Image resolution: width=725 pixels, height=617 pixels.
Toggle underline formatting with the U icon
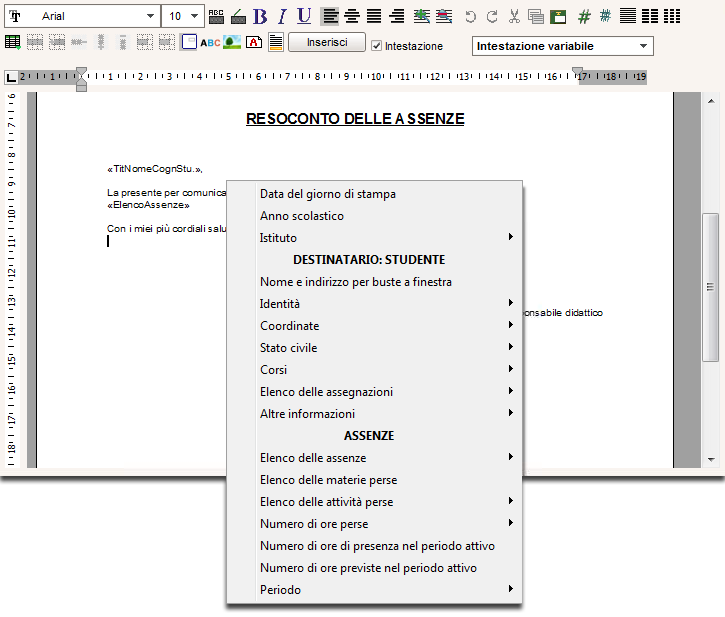point(304,16)
